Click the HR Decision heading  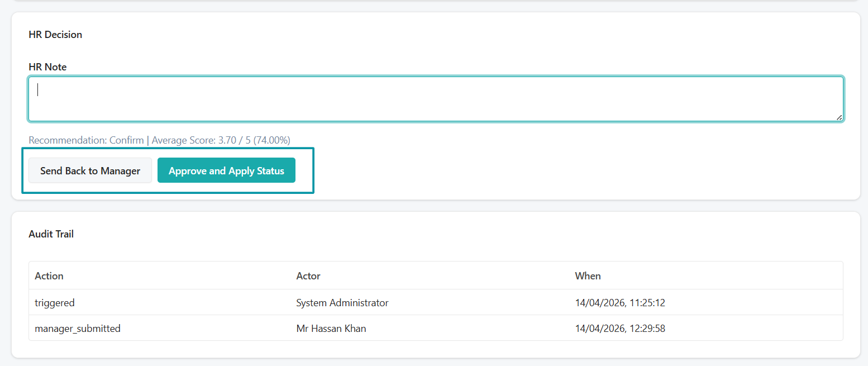55,35
